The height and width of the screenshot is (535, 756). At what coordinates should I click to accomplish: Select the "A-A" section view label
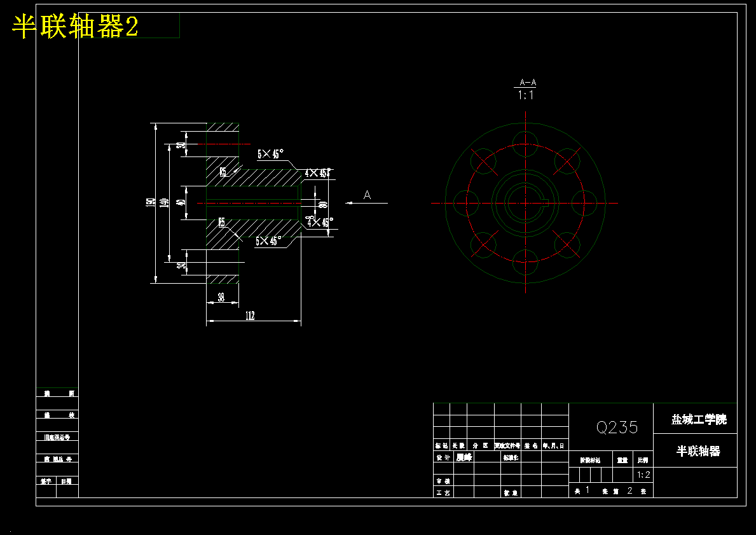click(x=528, y=83)
